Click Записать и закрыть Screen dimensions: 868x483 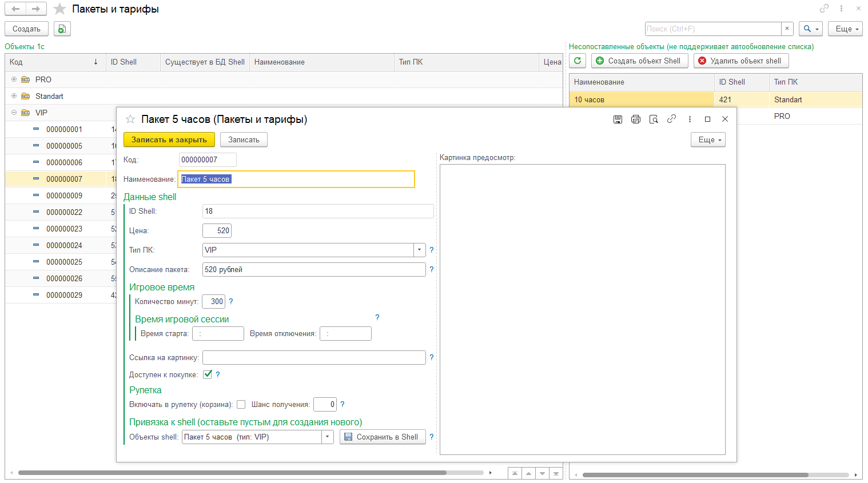[169, 139]
